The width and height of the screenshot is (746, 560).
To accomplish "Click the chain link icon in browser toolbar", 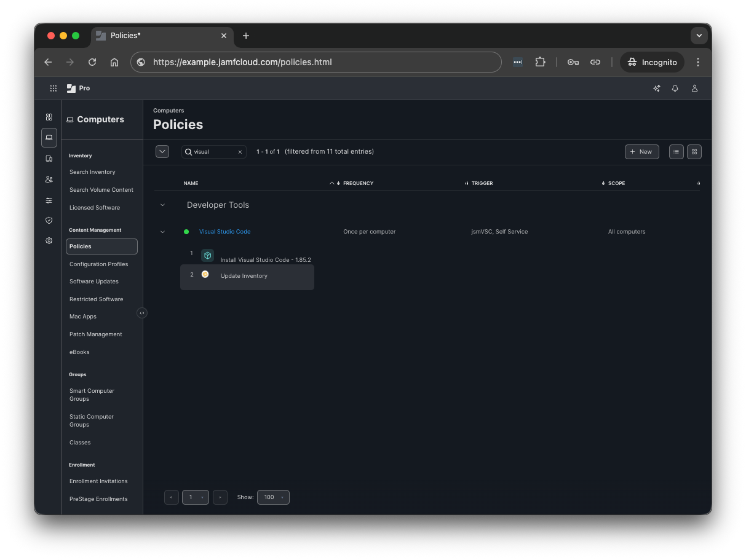I will [595, 62].
